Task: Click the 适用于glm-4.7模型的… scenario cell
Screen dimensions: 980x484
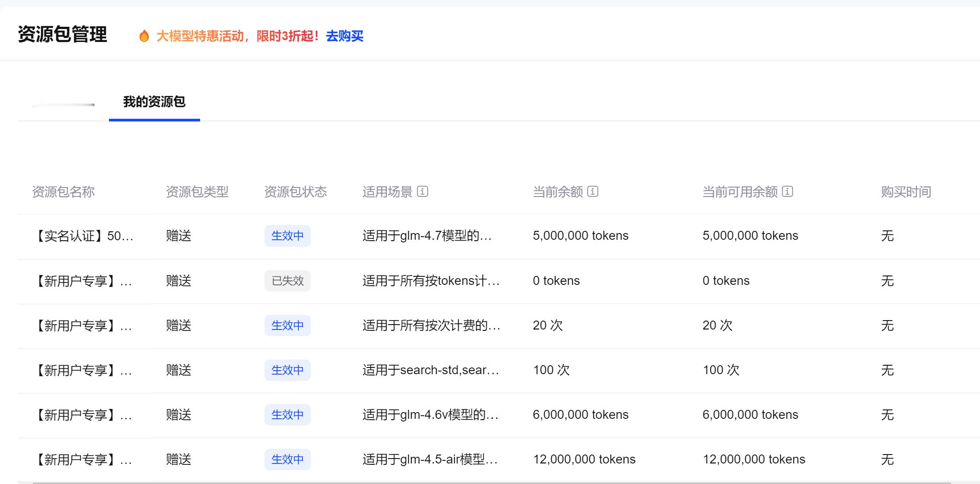Action: pyautogui.click(x=427, y=236)
